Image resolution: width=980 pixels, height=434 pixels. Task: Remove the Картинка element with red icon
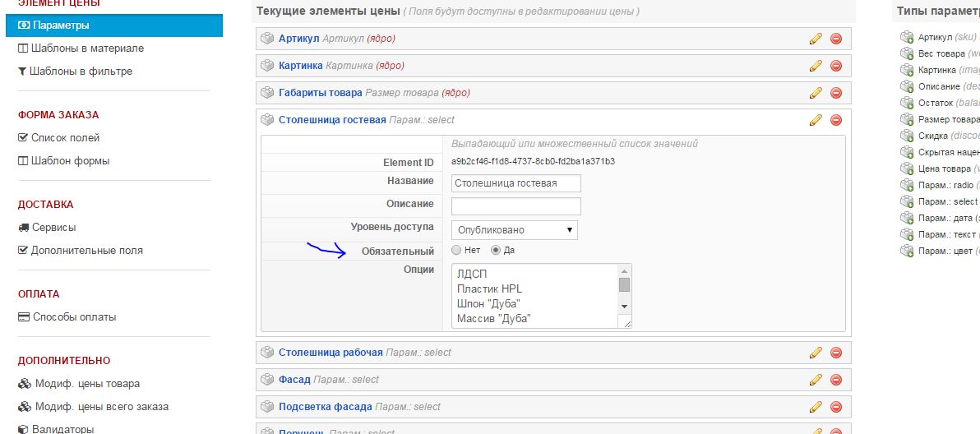[836, 66]
